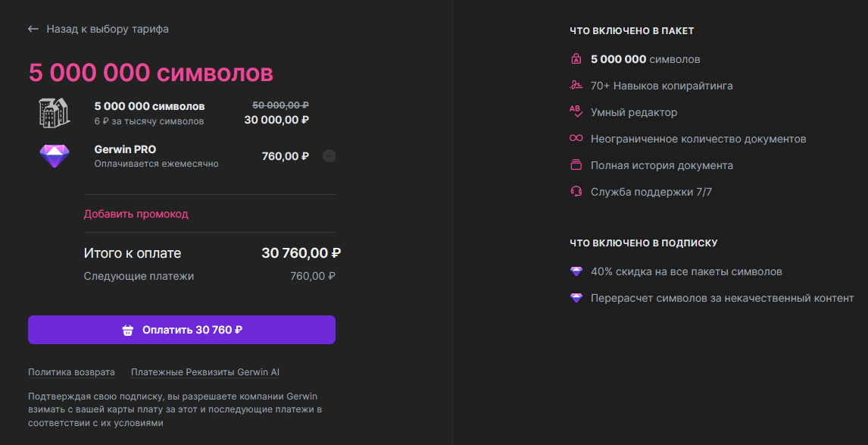Open Платежные Реквизиты Gerwin AI link
The width and height of the screenshot is (868, 445).
tap(205, 372)
